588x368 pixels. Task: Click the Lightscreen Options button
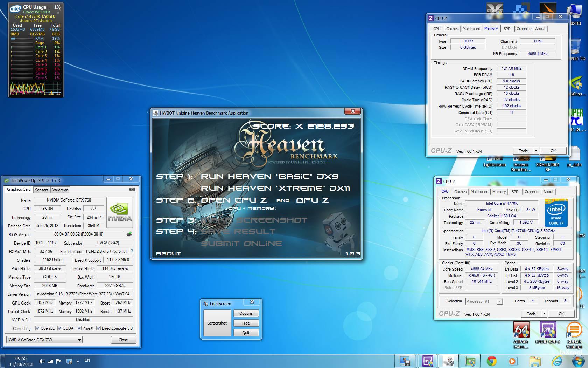click(x=246, y=313)
